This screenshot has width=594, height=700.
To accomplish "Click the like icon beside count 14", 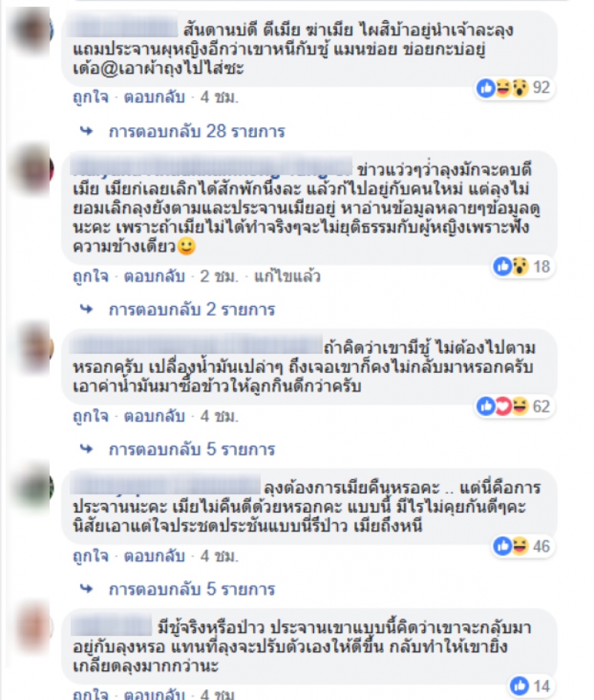I will 520,686.
